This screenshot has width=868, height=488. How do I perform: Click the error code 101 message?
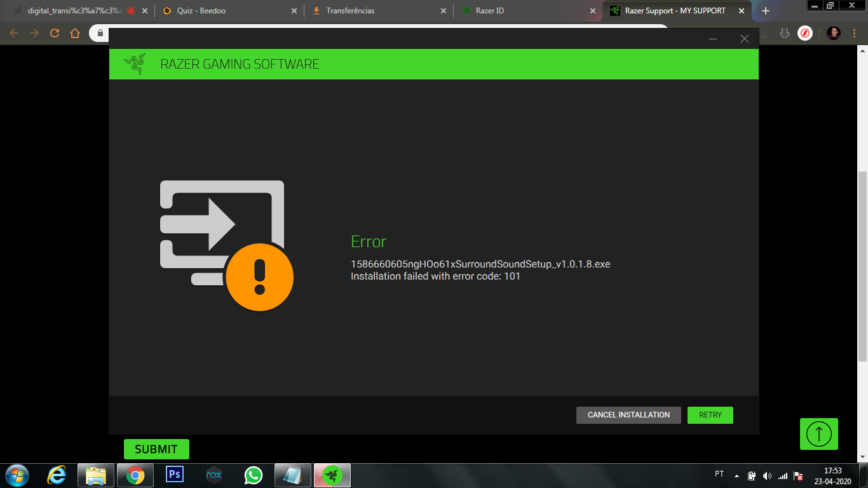435,276
